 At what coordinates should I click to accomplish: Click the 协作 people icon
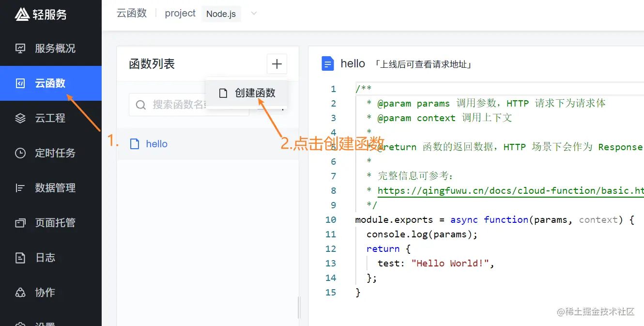tap(20, 293)
